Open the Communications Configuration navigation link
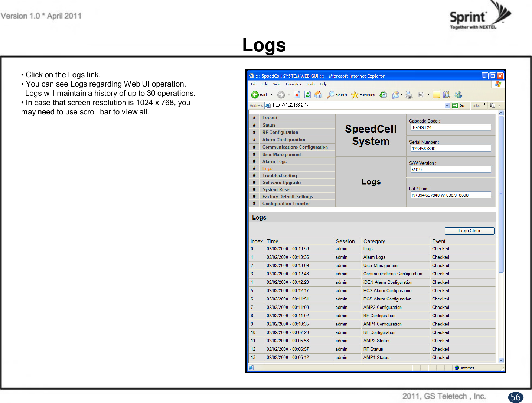 tap(295, 147)
